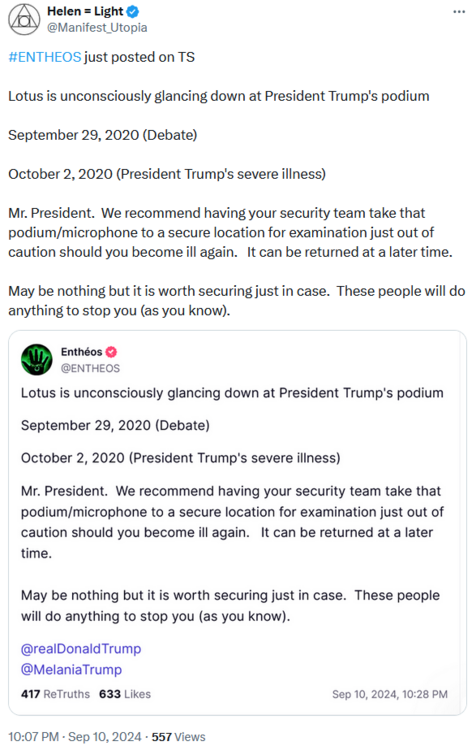Open @Manifest_Utopia handle
Image resolution: width=476 pixels, height=750 pixels.
coord(97,28)
